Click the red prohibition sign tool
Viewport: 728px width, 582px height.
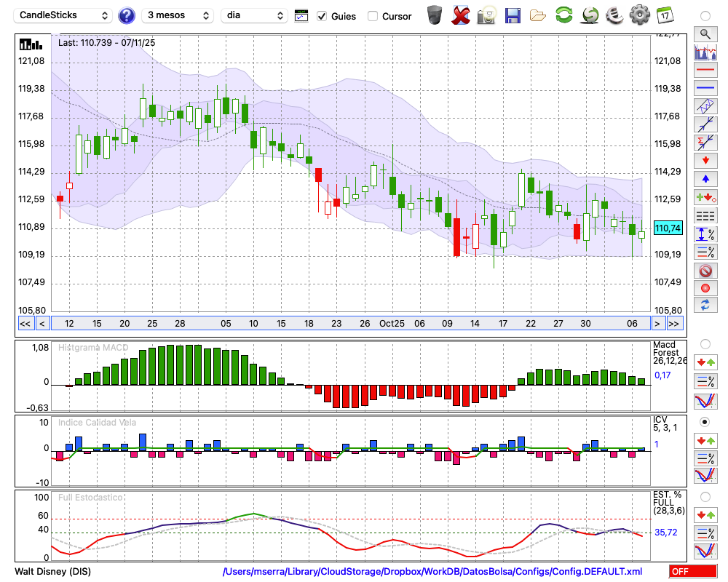pyautogui.click(x=705, y=271)
